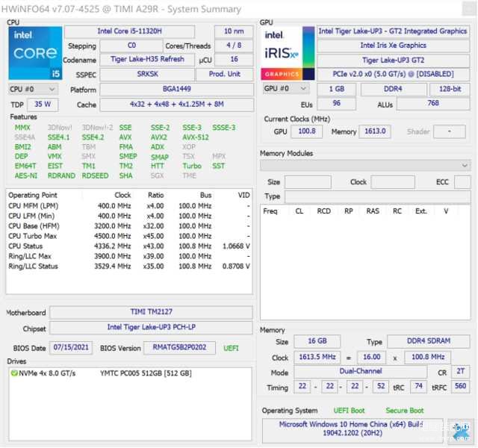Viewport: 478px width, 448px height.
Task: Click the VMX feature label
Action: [x=55, y=157]
